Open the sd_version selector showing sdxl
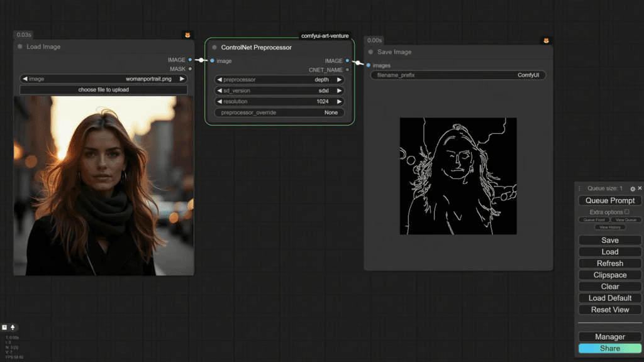644x362 pixels. click(279, 90)
